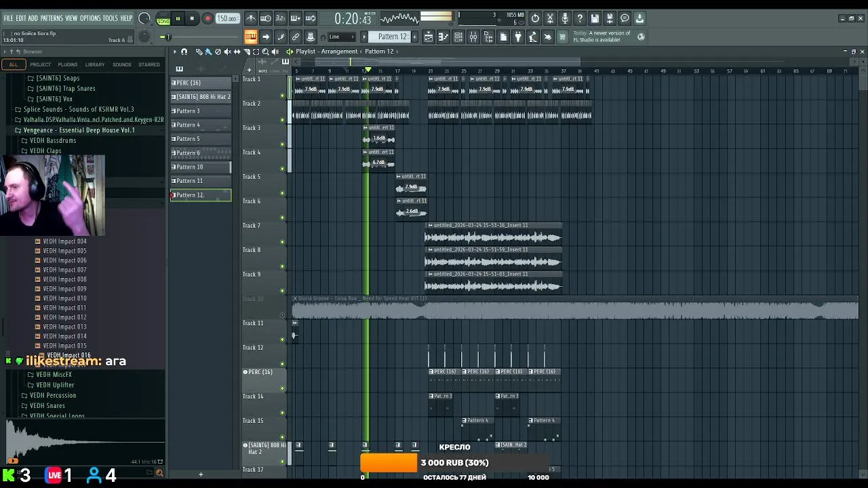
Task: Stop playback with the stop button
Action: (x=192, y=19)
